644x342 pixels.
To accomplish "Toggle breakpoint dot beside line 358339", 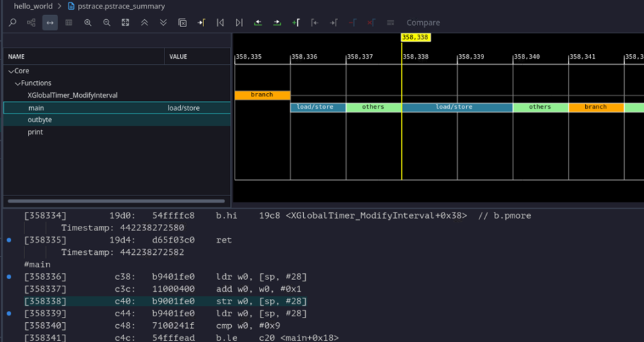I will 9,314.
